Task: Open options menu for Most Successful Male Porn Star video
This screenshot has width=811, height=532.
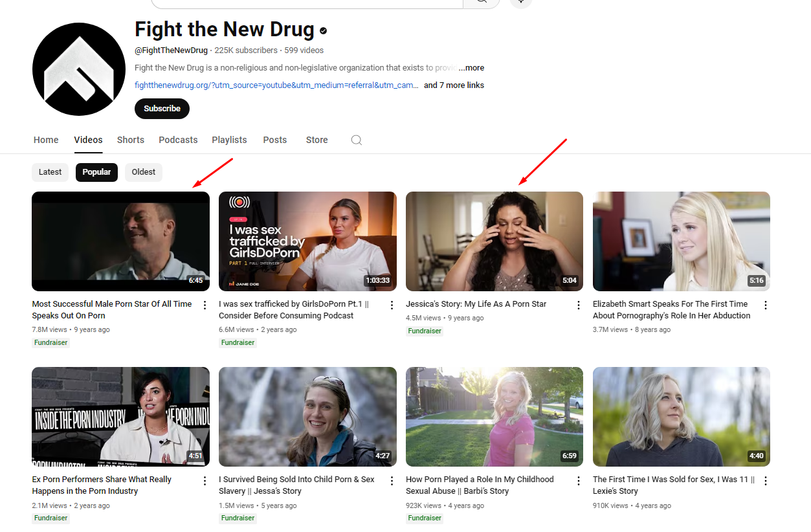Action: pyautogui.click(x=205, y=305)
